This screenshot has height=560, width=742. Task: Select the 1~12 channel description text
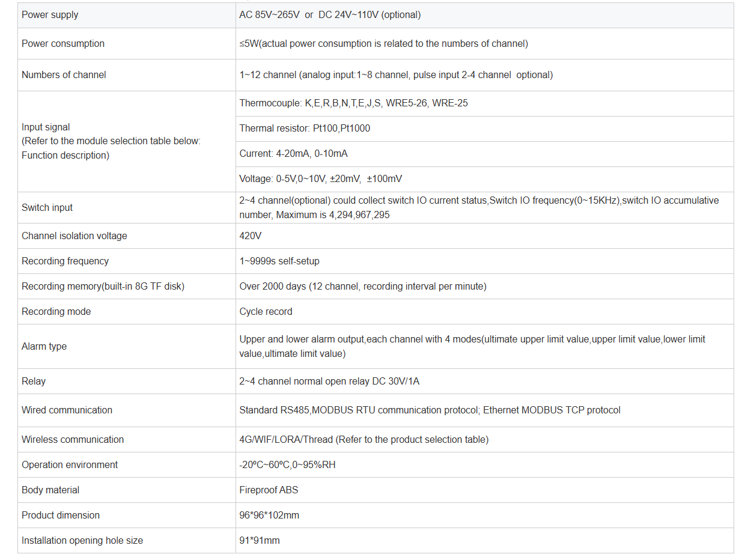click(396, 75)
